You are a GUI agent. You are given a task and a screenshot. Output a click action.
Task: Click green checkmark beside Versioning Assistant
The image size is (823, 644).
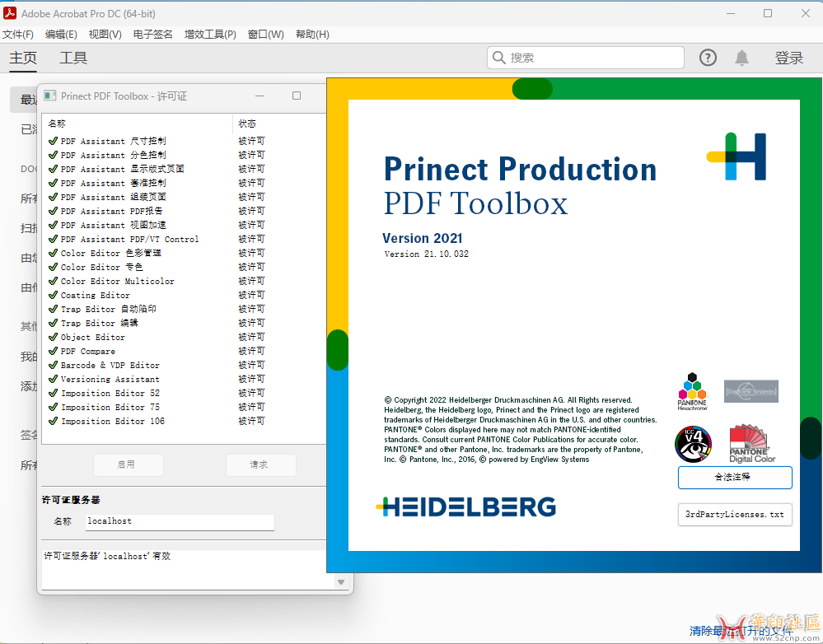click(53, 379)
